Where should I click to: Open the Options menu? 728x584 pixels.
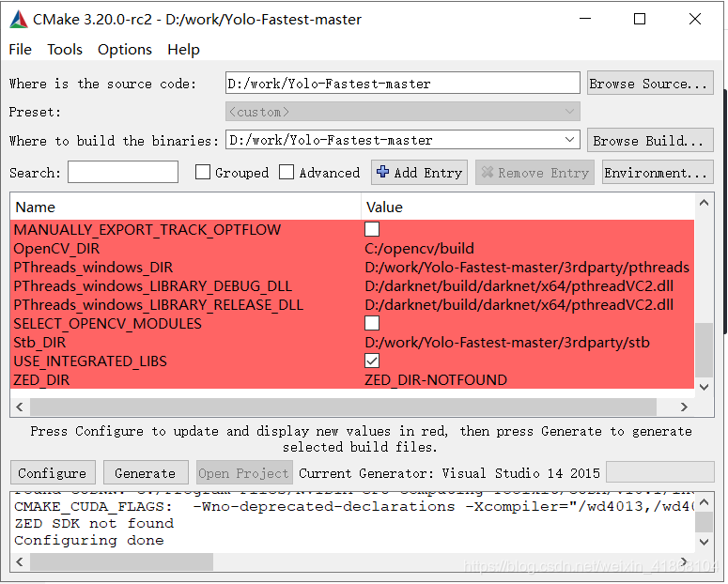pyautogui.click(x=124, y=49)
